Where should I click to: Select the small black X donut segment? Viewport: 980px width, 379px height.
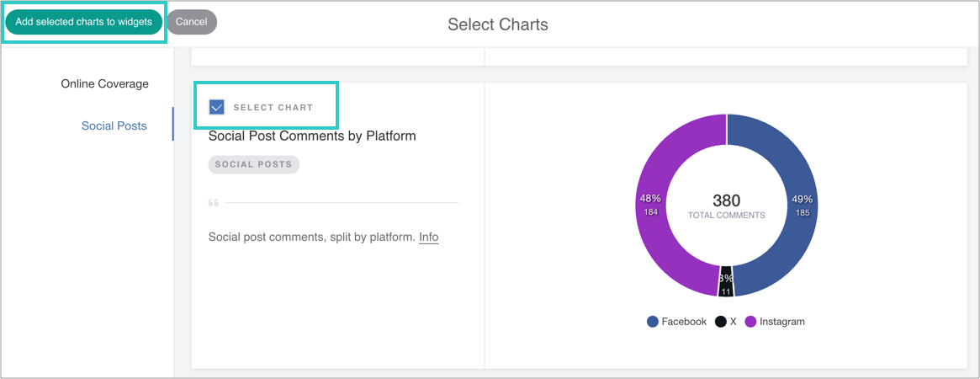point(726,285)
